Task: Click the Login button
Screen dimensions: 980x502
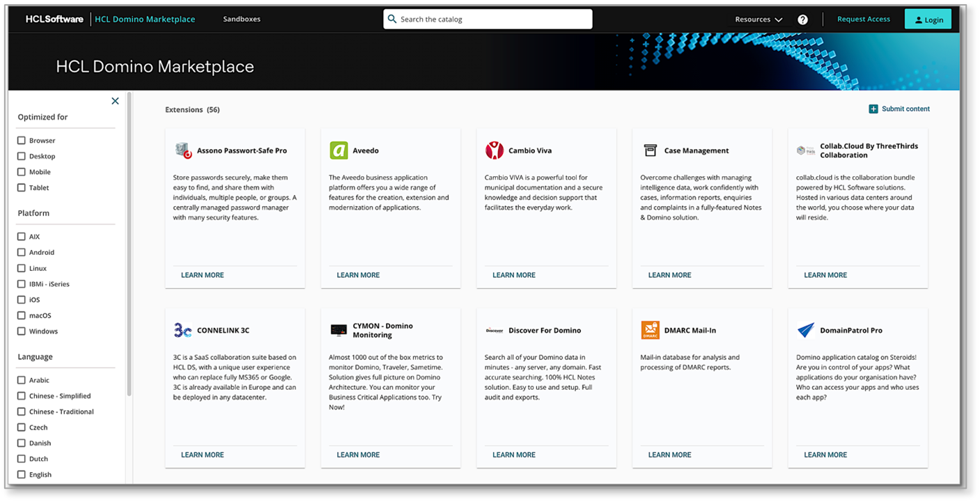Action: pyautogui.click(x=928, y=19)
